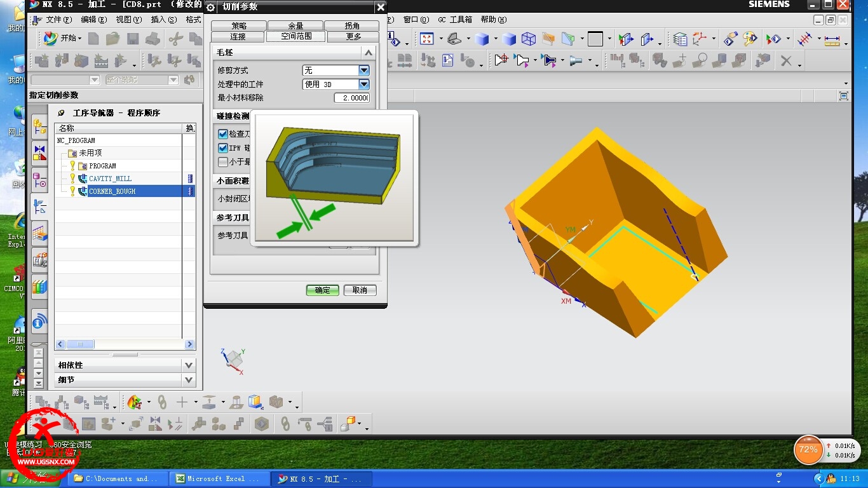The image size is (868, 488).
Task: Select the 未用项 folder
Action: tap(90, 153)
